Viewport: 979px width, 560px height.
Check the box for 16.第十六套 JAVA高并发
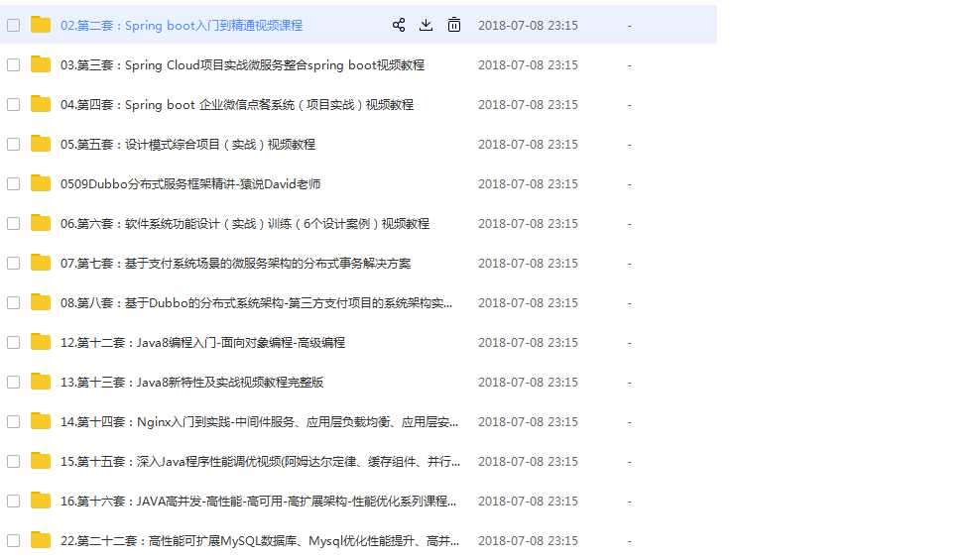(x=13, y=501)
